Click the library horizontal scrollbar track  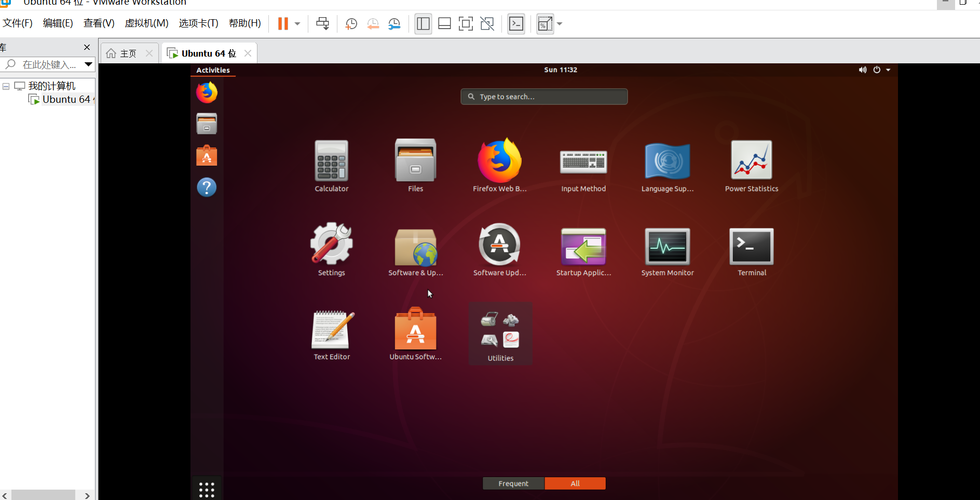43,495
